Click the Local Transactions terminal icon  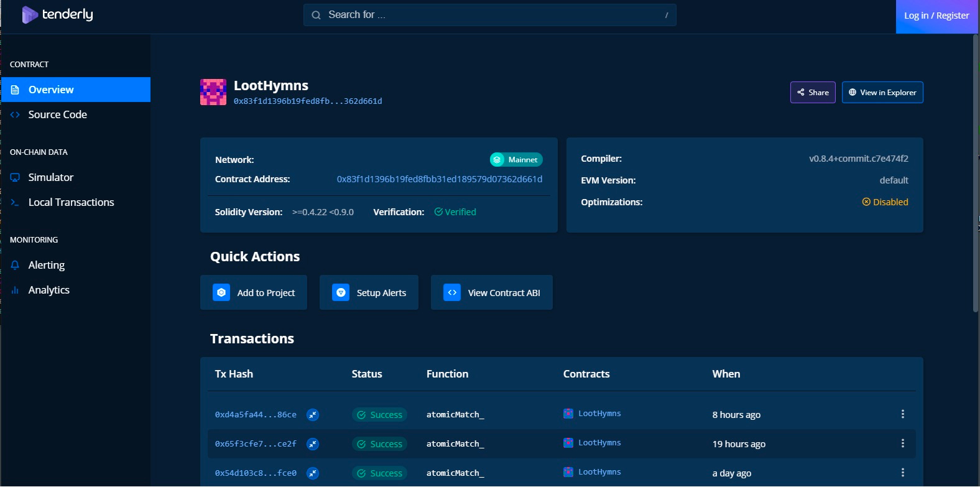(15, 202)
